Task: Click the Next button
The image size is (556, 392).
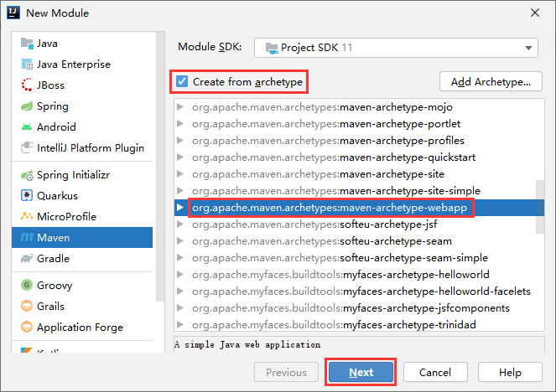Action: 361,372
